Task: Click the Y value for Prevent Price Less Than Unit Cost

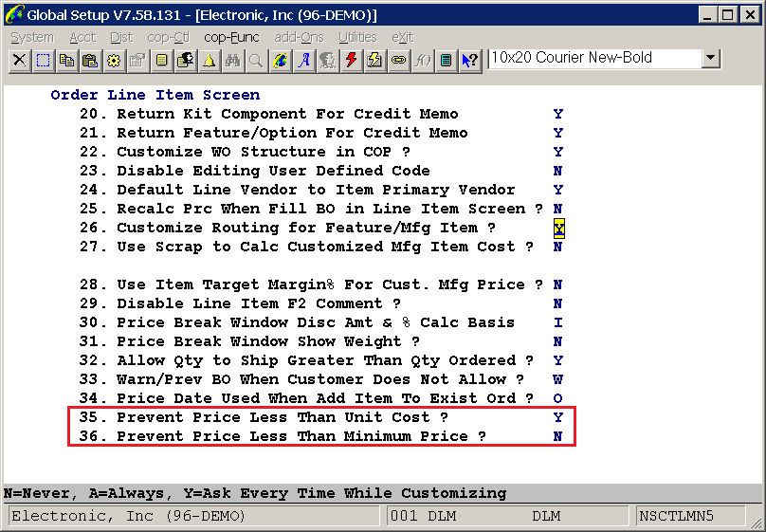Action: click(557, 417)
